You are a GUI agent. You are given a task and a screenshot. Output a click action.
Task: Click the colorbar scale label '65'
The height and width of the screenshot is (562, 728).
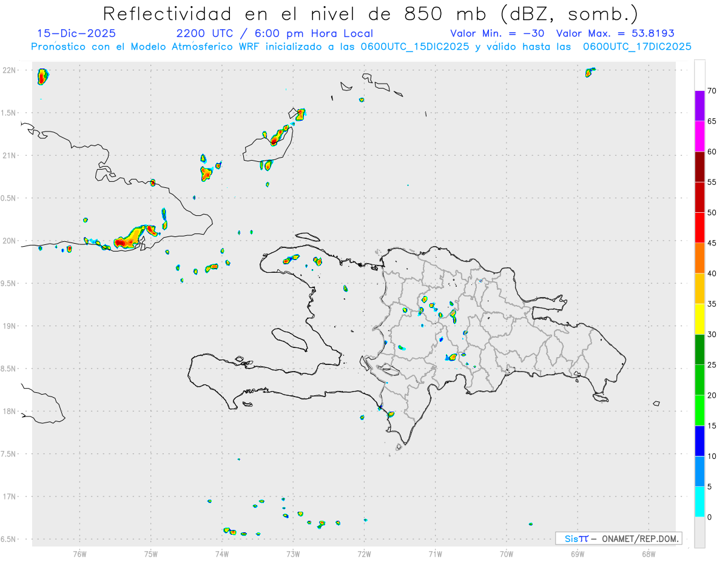coord(712,121)
